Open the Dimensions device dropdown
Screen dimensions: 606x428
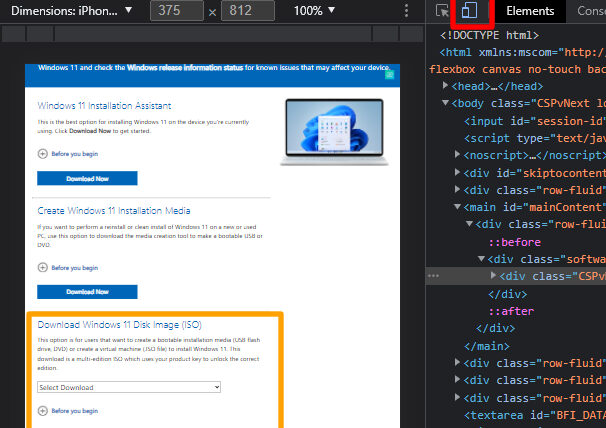point(71,10)
